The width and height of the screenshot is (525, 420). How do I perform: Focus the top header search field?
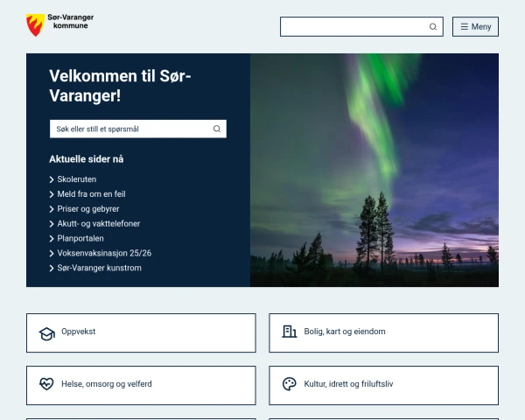353,27
